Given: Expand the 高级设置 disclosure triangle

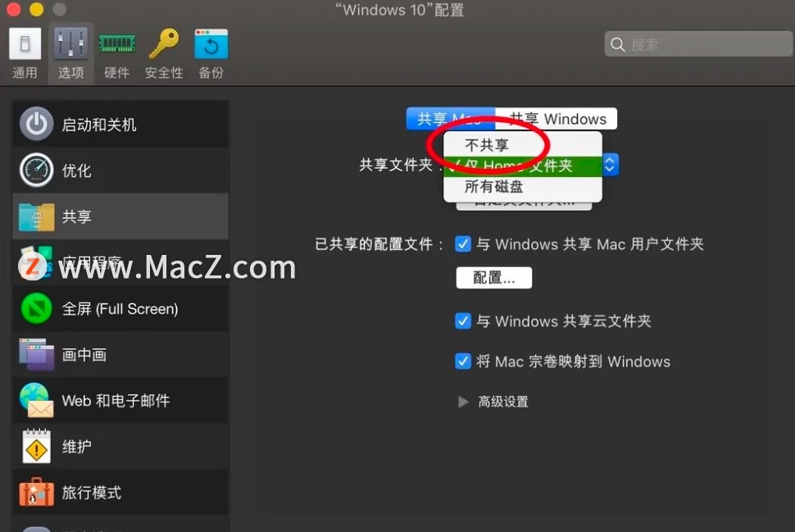Looking at the screenshot, I should (x=463, y=402).
